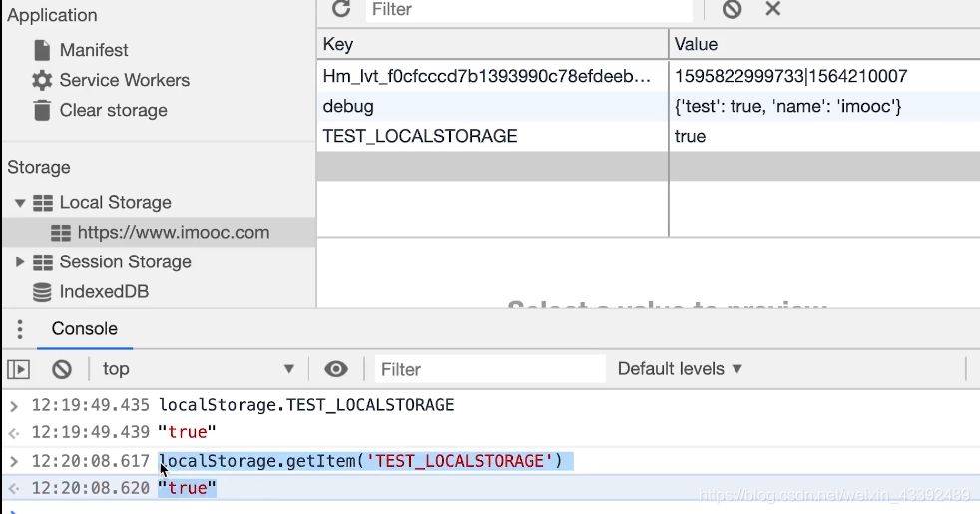Click the Session Storage table icon
Viewport: 980px width, 514px height.
(43, 262)
